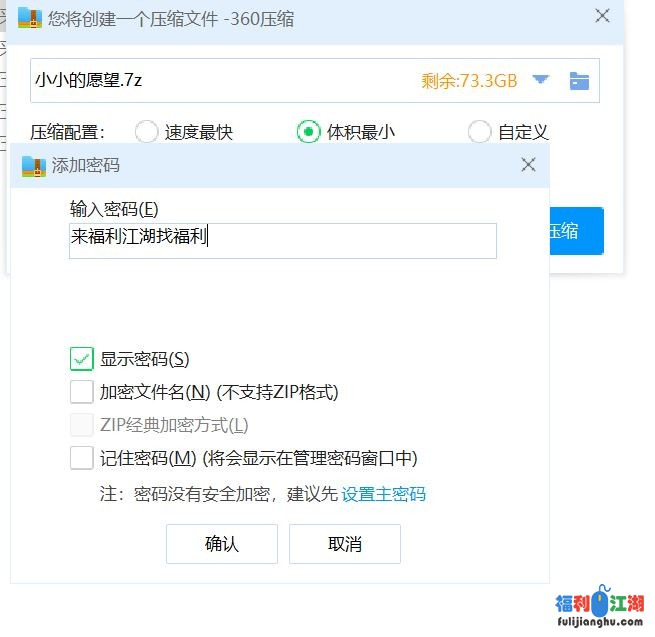Close the 添加密码 dialog
The image size is (655, 637).
point(528,165)
